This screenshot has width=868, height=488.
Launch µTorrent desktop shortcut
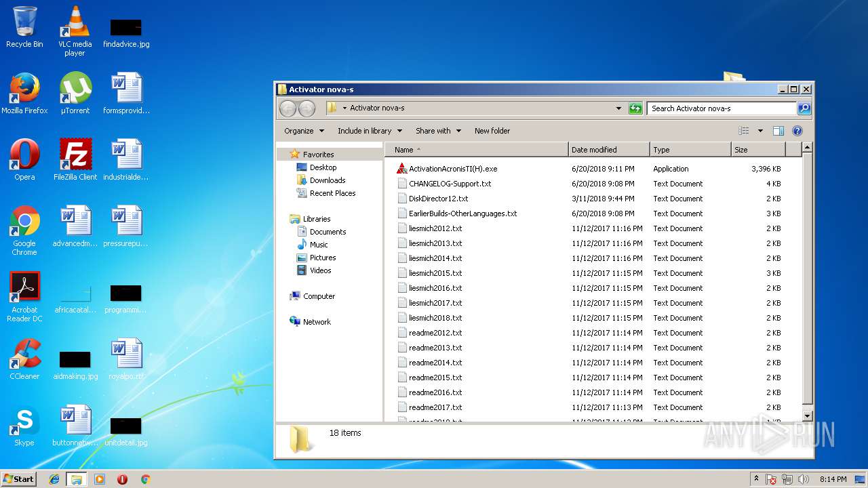point(75,94)
